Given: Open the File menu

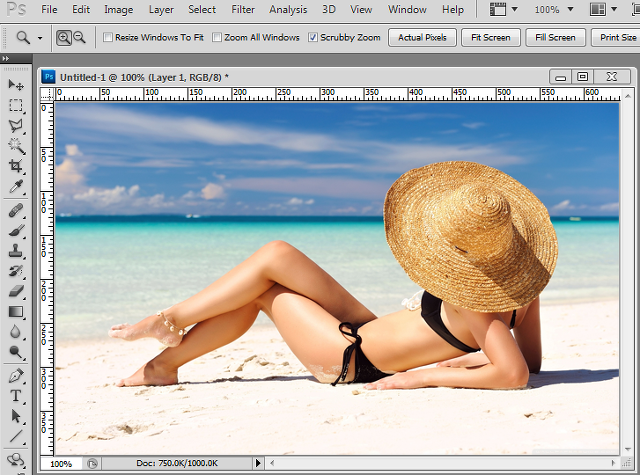Looking at the screenshot, I should coord(49,9).
